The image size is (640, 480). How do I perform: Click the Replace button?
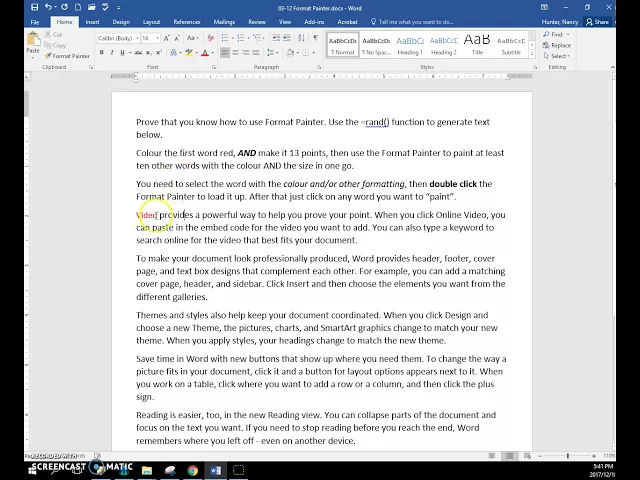tap(557, 45)
